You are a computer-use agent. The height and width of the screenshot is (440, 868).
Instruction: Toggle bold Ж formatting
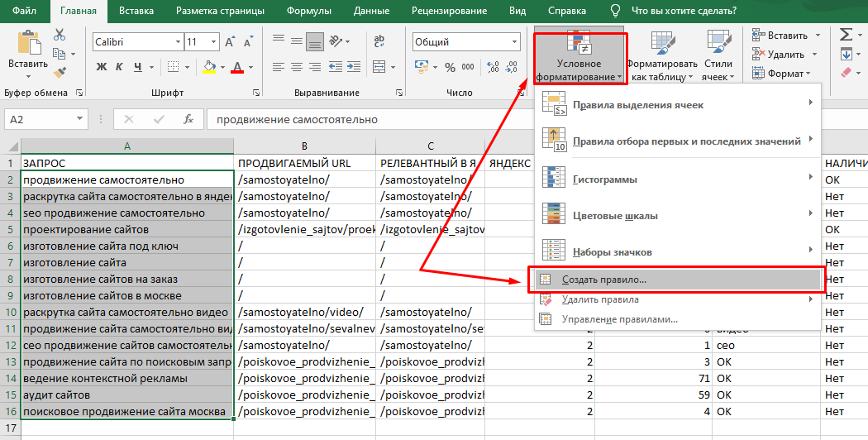tap(102, 67)
